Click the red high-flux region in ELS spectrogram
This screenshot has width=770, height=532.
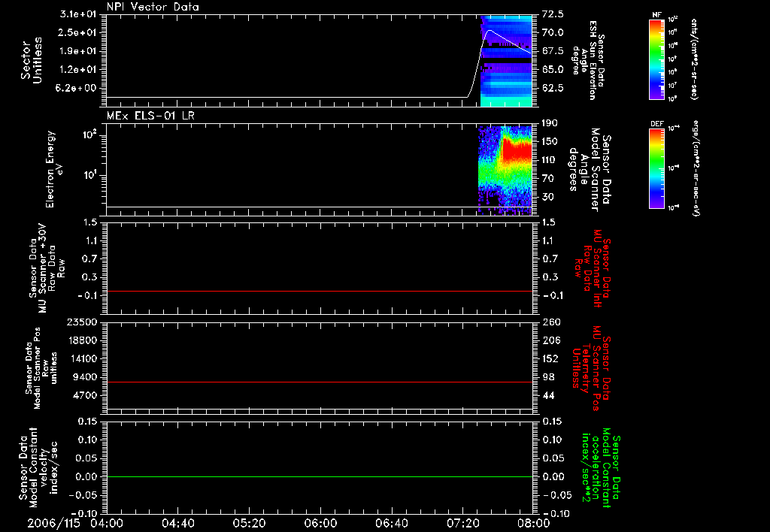[x=517, y=151]
